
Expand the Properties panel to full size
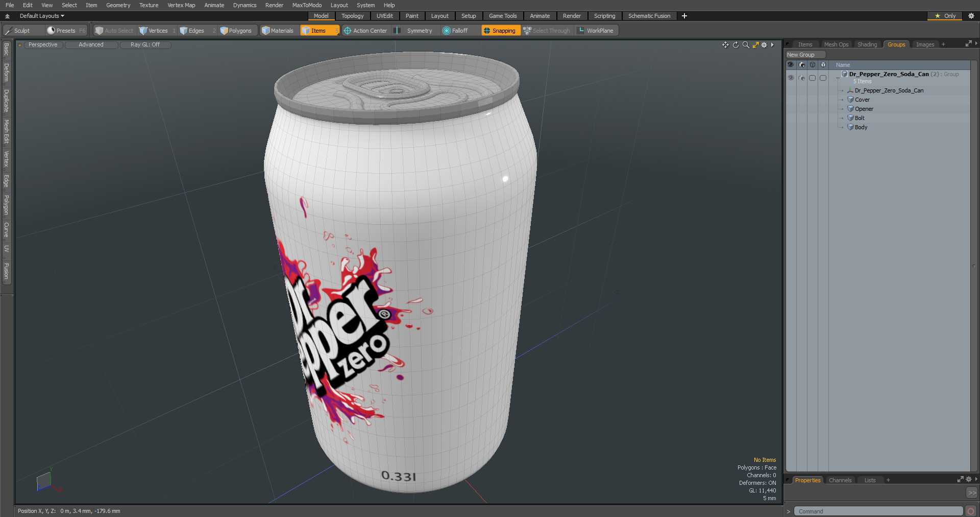[960, 480]
